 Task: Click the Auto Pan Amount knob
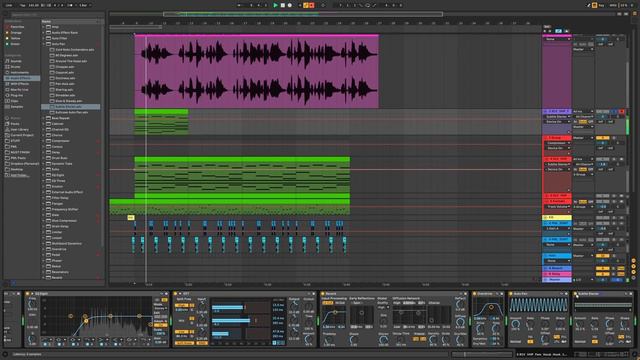pyautogui.click(x=516, y=324)
